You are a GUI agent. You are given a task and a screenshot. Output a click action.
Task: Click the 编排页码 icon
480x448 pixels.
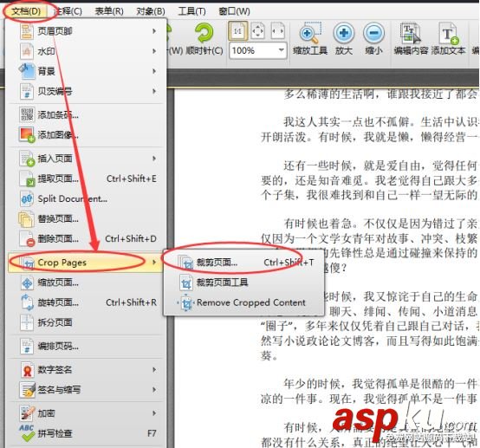[x=27, y=347]
